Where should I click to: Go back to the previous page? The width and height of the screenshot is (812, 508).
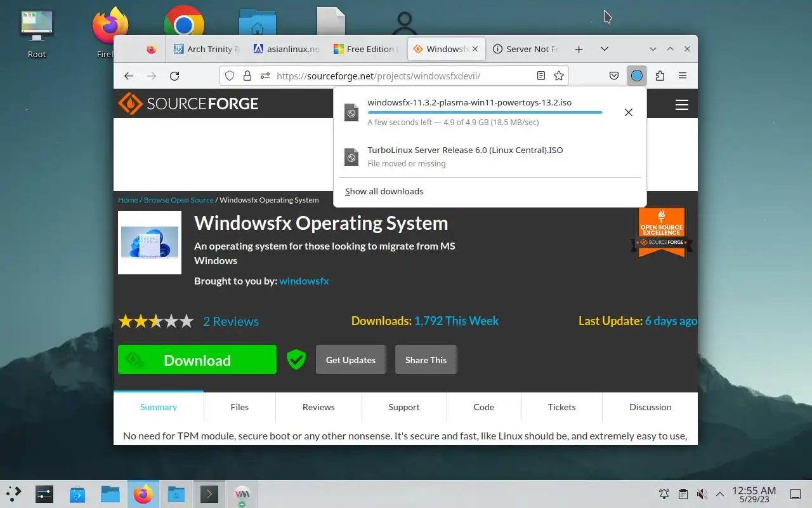[129, 76]
